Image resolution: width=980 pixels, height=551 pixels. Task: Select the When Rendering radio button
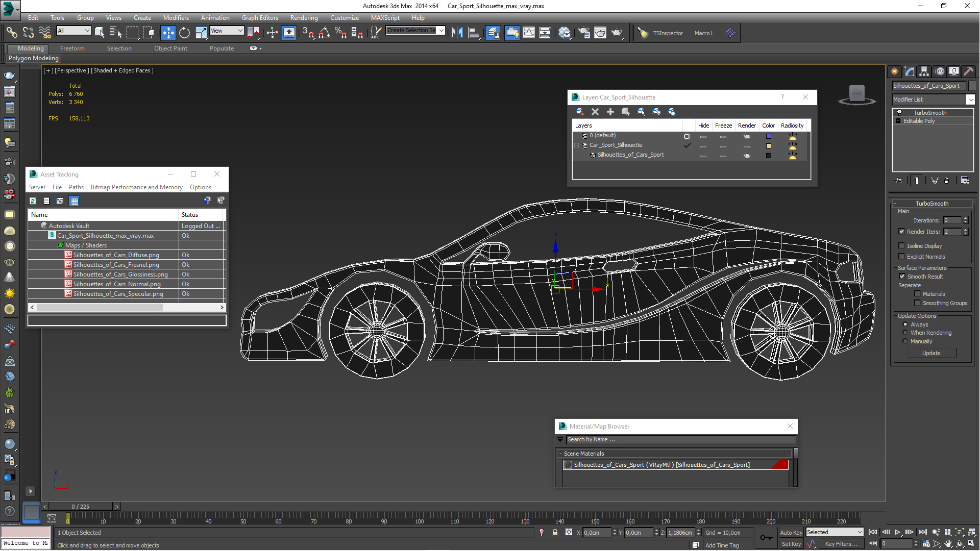click(x=905, y=333)
